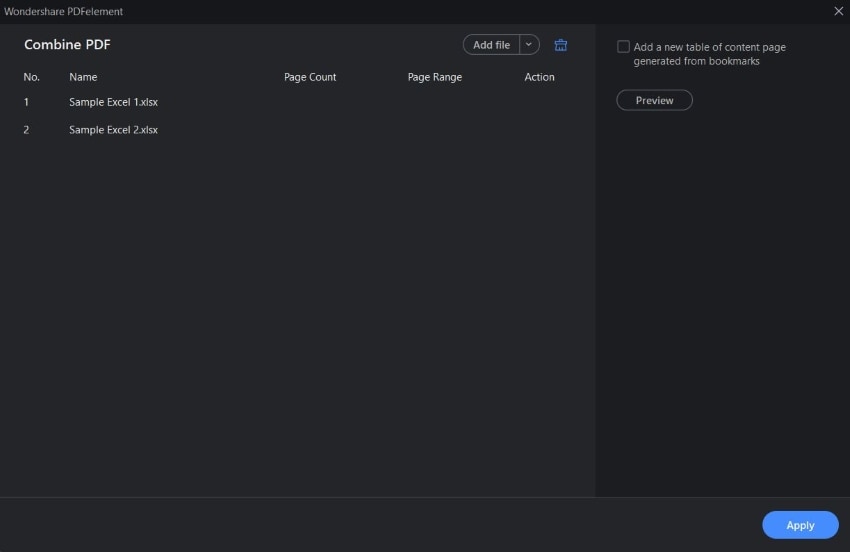
Task: Click the Add file button
Action: pyautogui.click(x=491, y=45)
